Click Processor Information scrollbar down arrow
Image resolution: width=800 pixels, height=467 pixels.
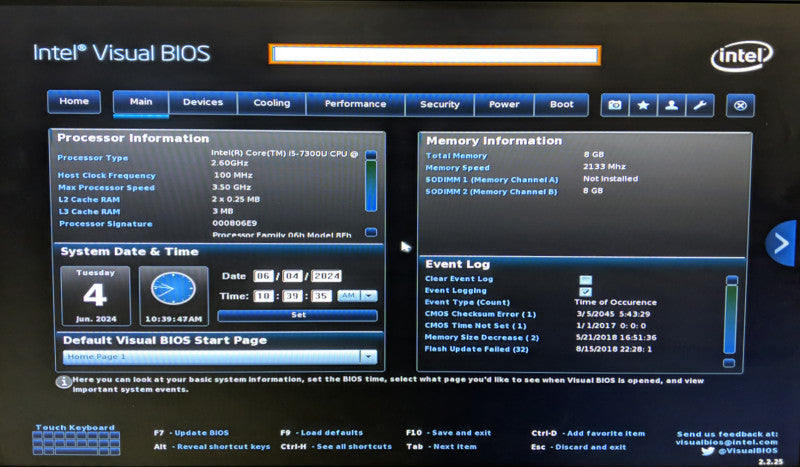coord(371,232)
